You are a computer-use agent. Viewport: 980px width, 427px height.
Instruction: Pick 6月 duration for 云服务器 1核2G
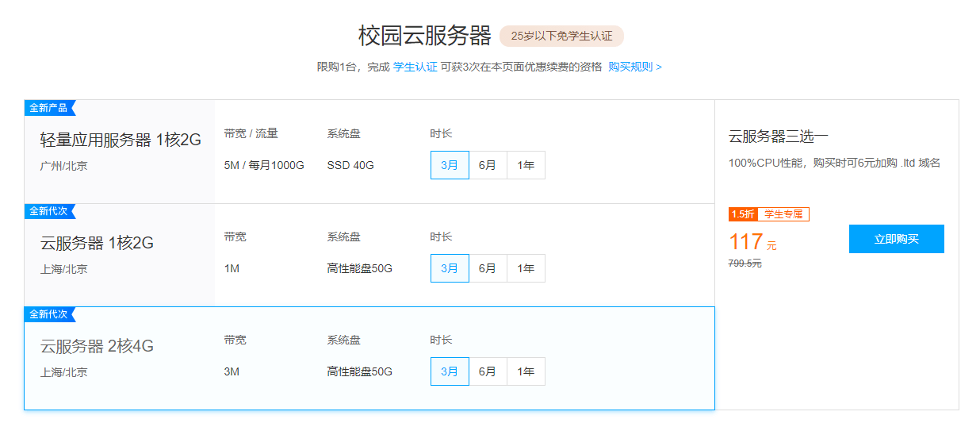coord(488,268)
